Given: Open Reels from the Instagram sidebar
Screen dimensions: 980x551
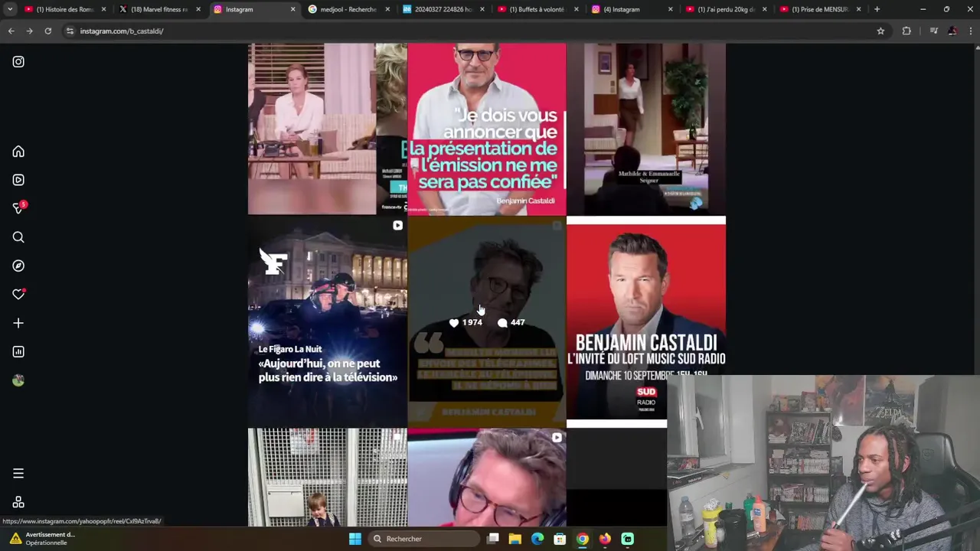Looking at the screenshot, I should [x=18, y=180].
